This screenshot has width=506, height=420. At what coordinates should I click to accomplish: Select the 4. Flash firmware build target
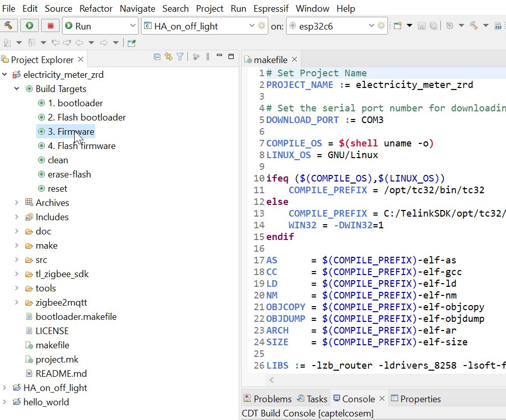pyautogui.click(x=81, y=146)
